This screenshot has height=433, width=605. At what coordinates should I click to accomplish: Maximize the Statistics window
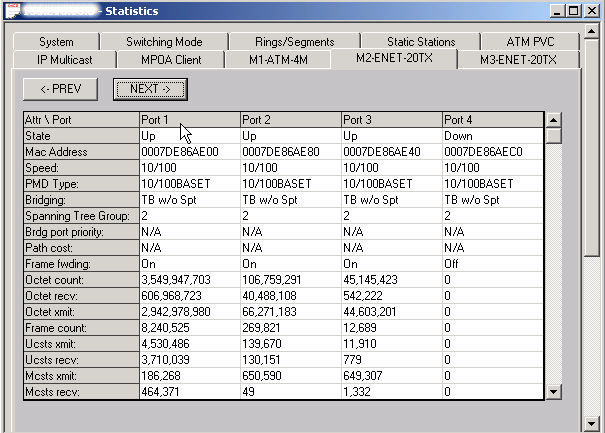(x=574, y=10)
